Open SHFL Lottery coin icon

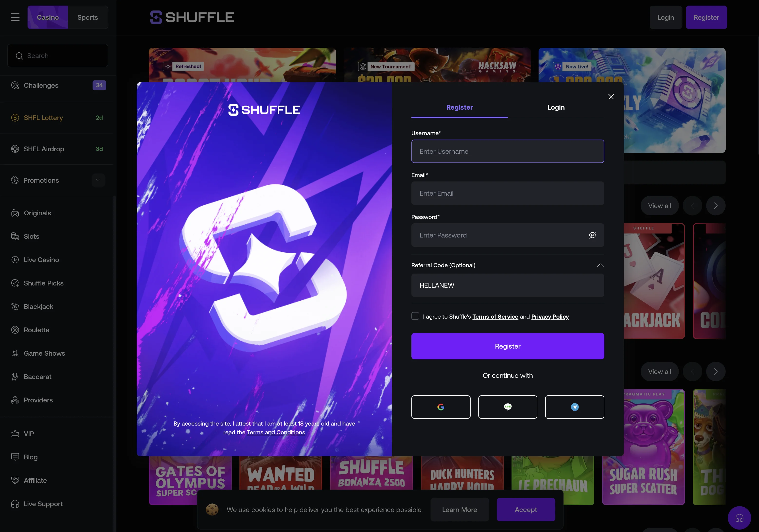[x=15, y=118]
